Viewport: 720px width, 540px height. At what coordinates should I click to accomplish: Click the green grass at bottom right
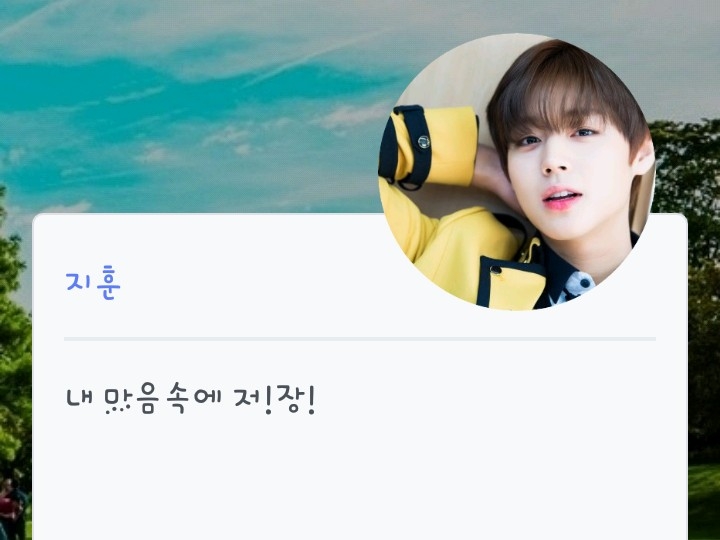tap(704, 503)
